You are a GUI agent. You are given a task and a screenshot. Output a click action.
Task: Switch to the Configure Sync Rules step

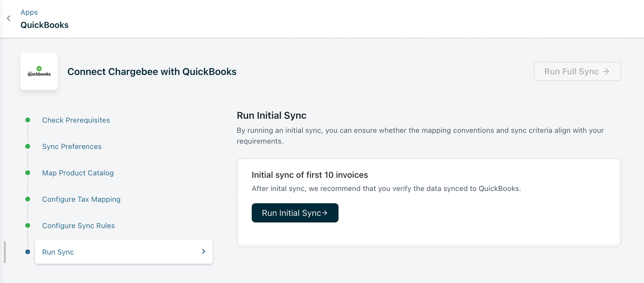[78, 226]
